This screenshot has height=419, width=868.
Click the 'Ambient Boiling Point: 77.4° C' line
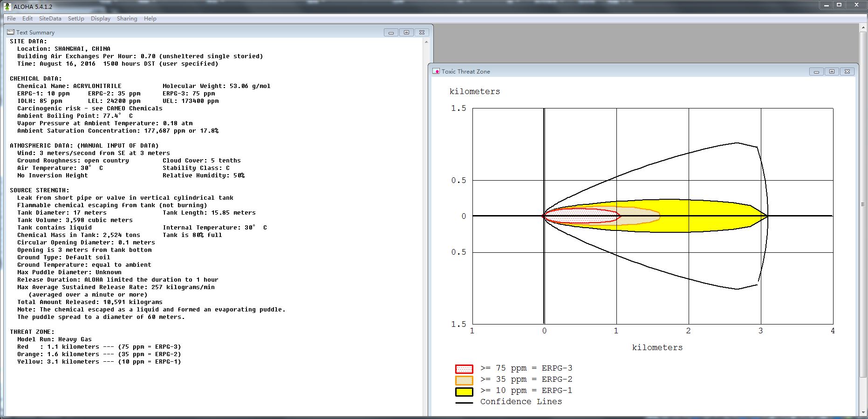coord(75,116)
